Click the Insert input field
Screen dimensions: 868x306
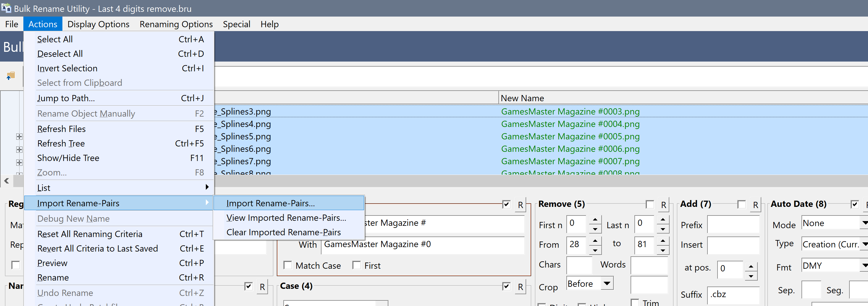point(733,245)
